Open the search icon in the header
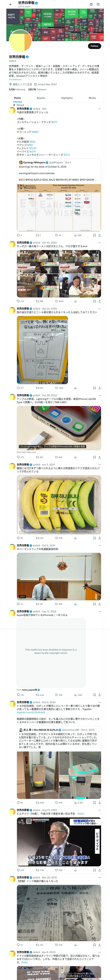 pyautogui.click(x=98, y=5)
